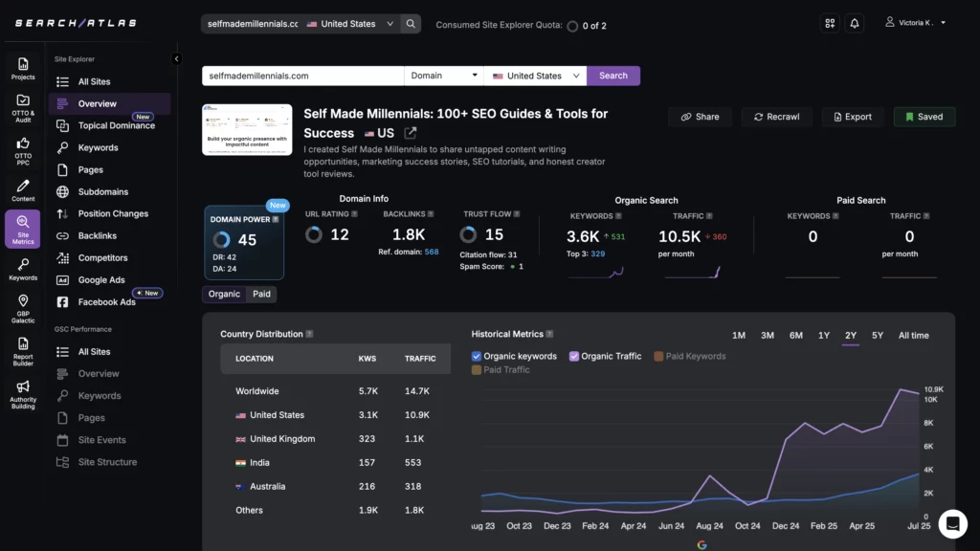Select the 5Y historical range tab

coord(877,335)
